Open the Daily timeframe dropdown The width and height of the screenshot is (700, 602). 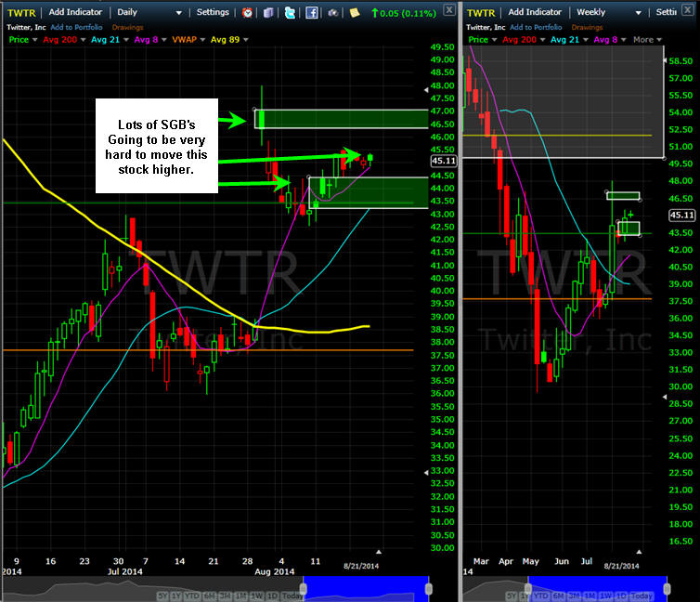[178, 13]
